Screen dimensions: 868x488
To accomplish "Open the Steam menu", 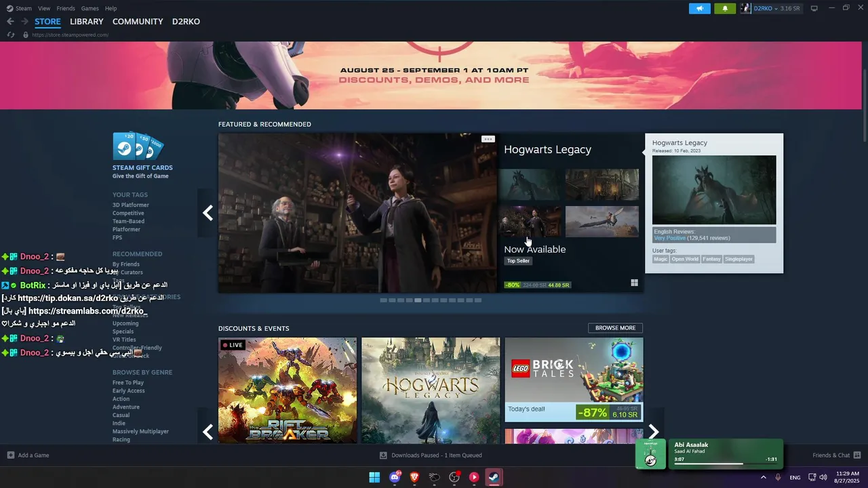I will click(24, 8).
